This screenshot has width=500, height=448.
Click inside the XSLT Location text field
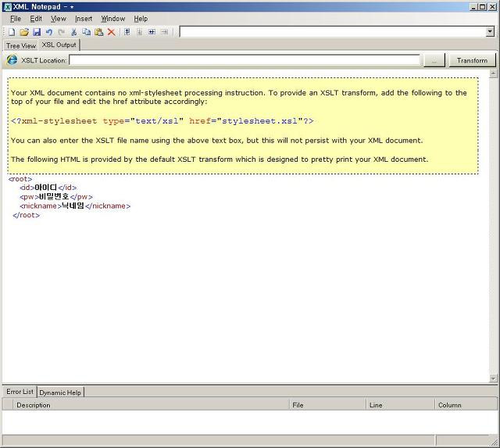(x=245, y=60)
